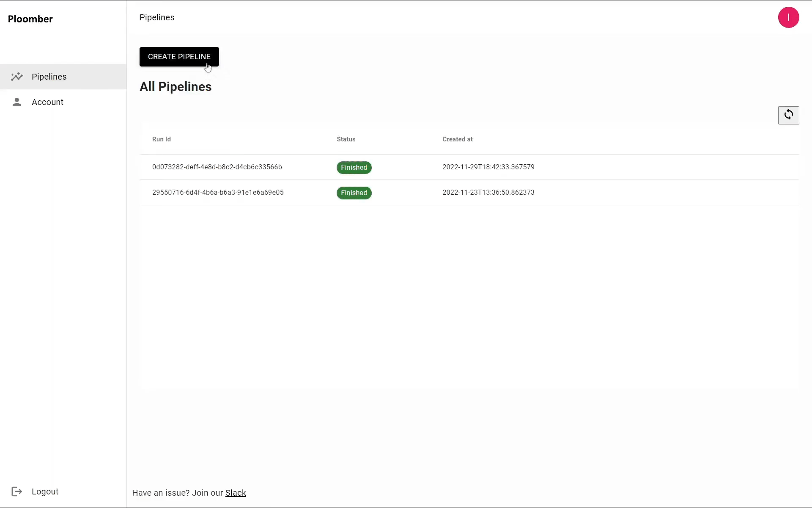Click the Run Id column header
This screenshot has height=508, width=812.
162,139
